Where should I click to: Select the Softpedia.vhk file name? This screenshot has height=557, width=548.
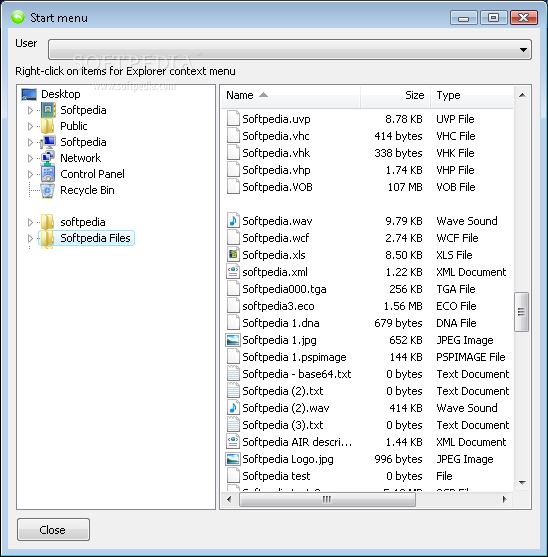click(x=276, y=153)
